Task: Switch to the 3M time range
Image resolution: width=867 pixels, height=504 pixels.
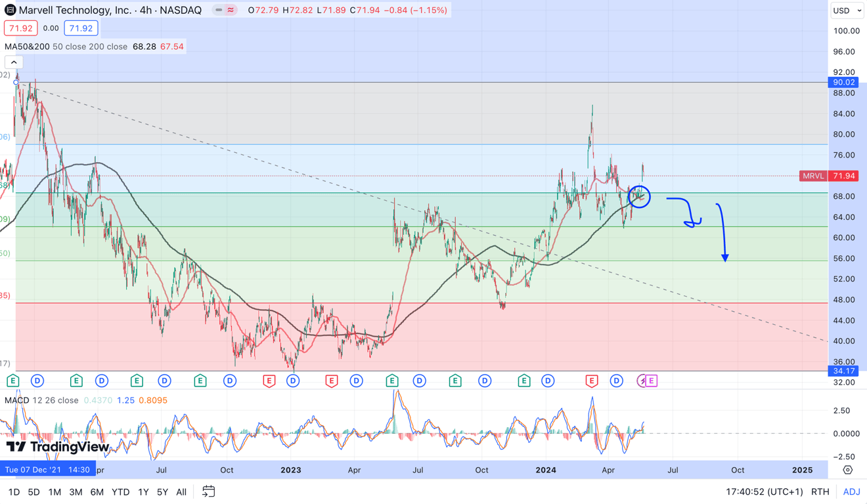Action: point(76,492)
